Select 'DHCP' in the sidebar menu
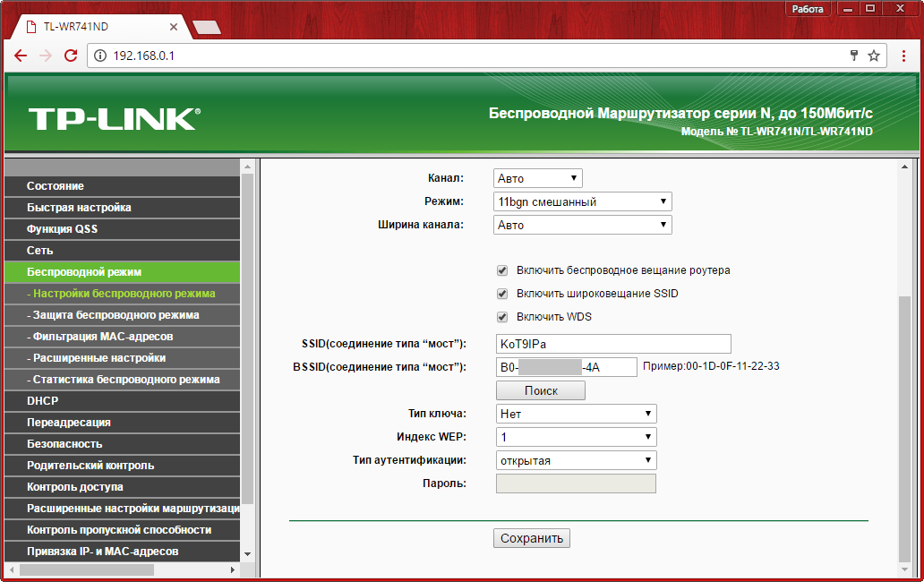Screen dimensions: 924x582 (x=42, y=401)
